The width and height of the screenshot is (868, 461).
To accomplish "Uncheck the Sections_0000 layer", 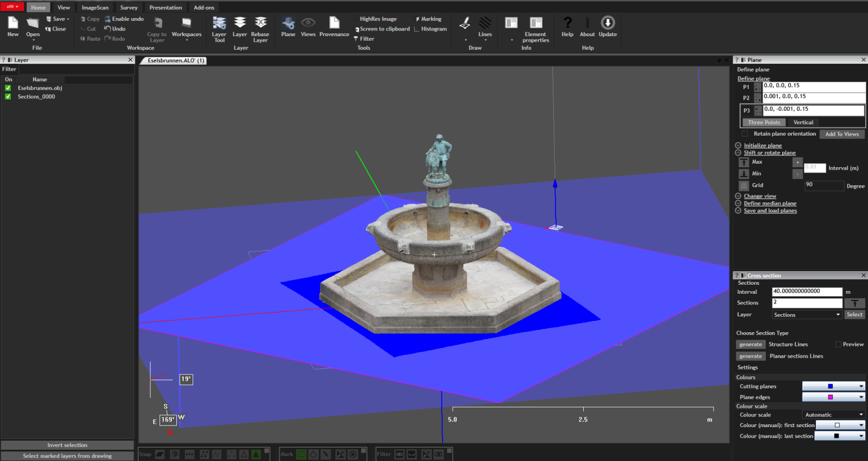I will coord(8,97).
